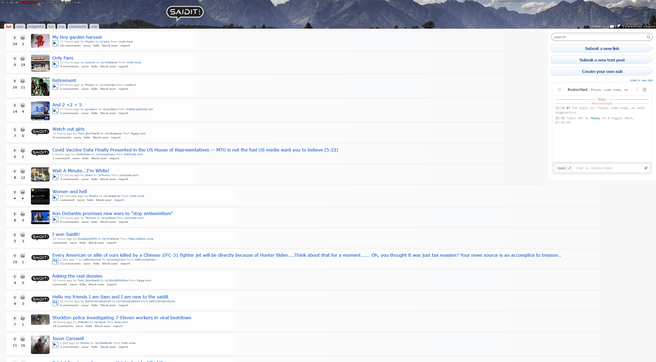
Task: Open the chat user list icon
Action: [644, 90]
